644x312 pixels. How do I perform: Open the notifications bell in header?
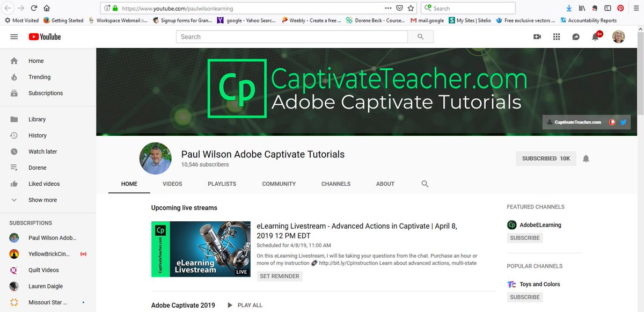pos(596,37)
